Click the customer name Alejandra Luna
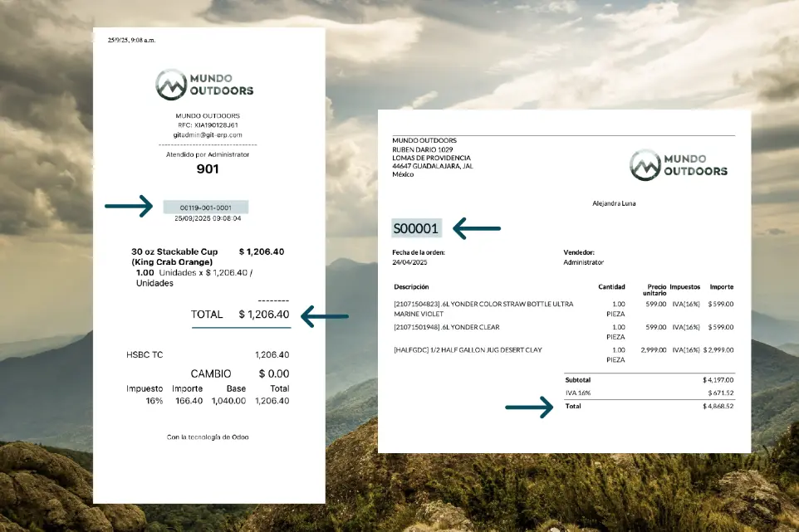This screenshot has height=532, width=799. click(x=614, y=203)
